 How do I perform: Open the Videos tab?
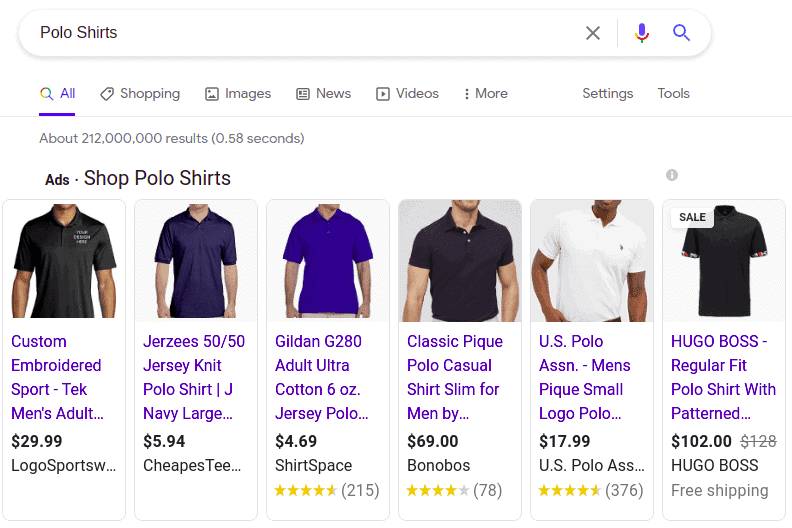click(407, 94)
